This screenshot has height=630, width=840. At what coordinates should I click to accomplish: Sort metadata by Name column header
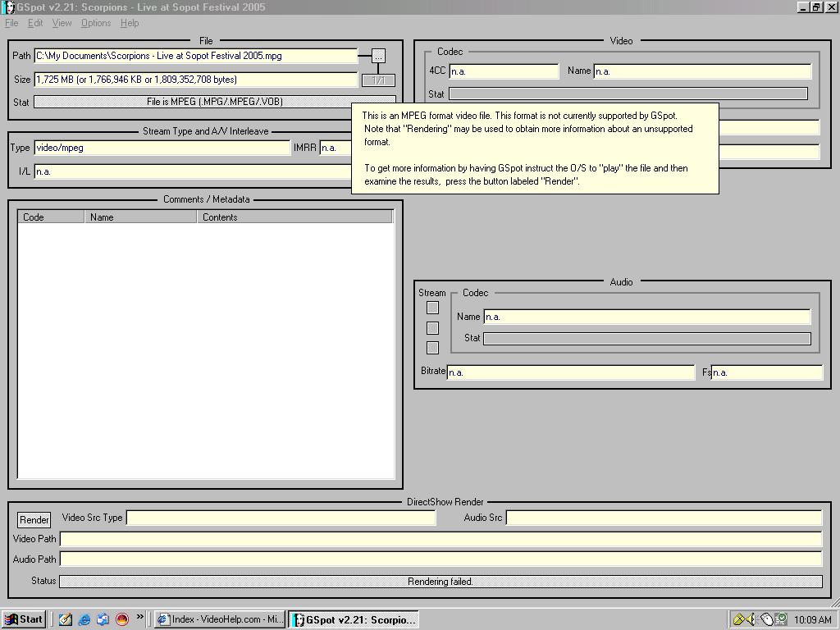pos(140,217)
